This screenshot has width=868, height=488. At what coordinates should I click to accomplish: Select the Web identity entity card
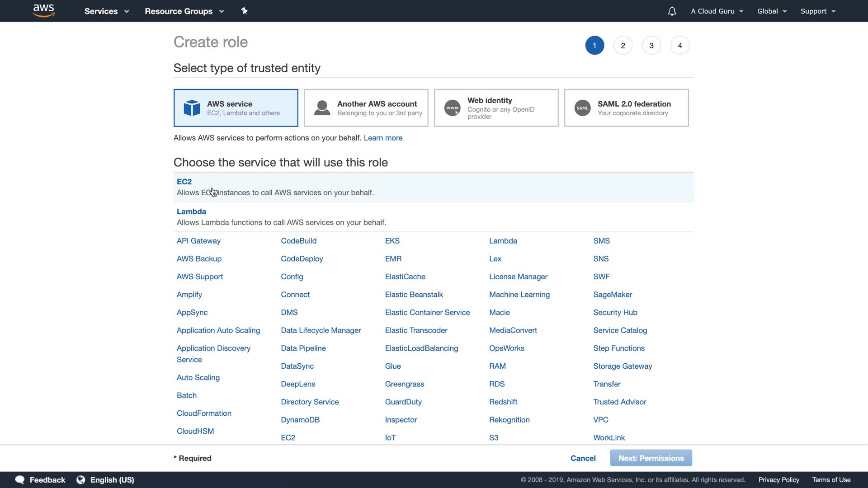tap(496, 108)
